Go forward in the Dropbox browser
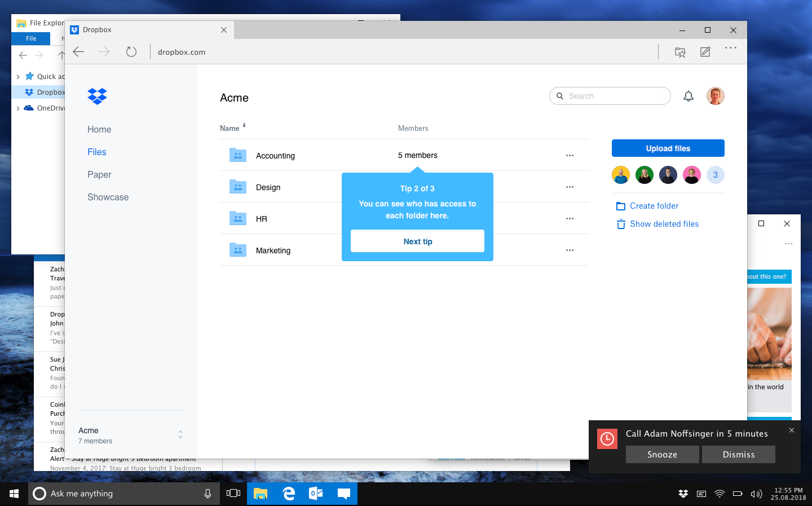Image resolution: width=812 pixels, height=506 pixels. [x=104, y=52]
